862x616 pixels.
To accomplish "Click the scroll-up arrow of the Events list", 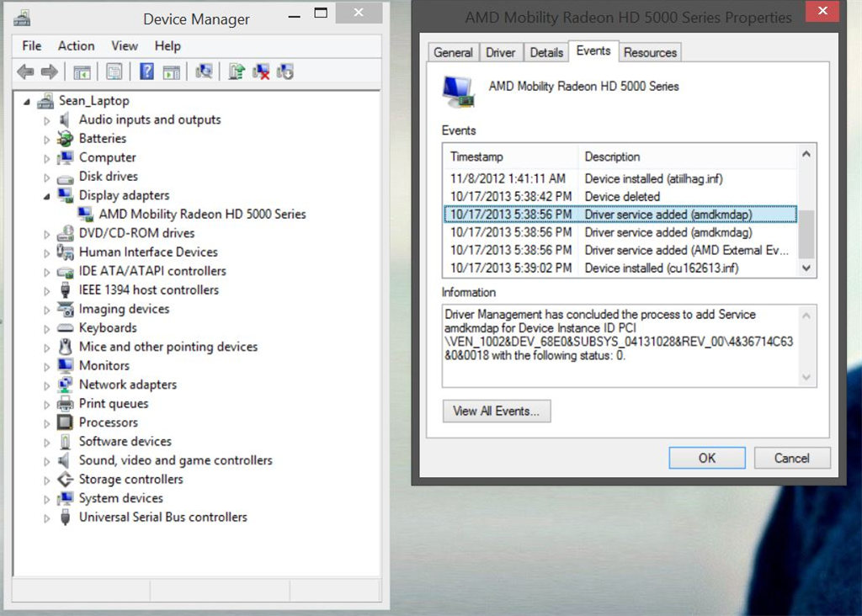I will point(806,154).
